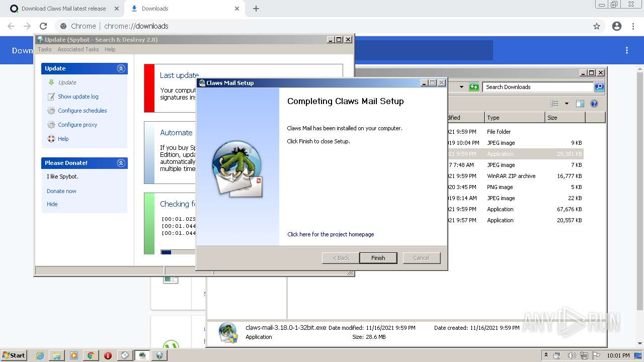Bookmark this page with the star icon
Viewport: 644px width, 362px height.
click(597, 26)
